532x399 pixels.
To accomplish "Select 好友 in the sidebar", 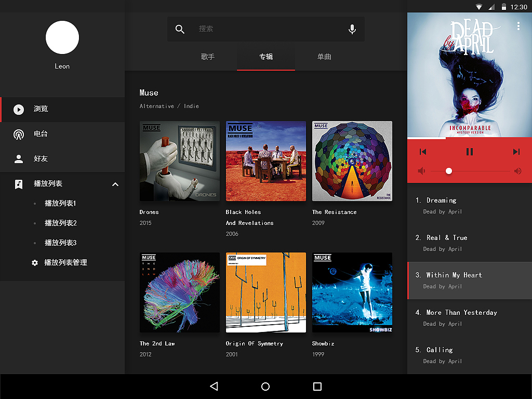I will 62,159.
